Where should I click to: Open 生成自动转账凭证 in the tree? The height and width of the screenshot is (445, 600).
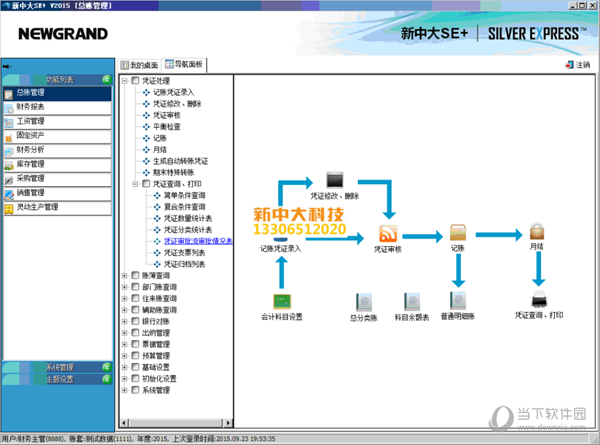tap(181, 161)
